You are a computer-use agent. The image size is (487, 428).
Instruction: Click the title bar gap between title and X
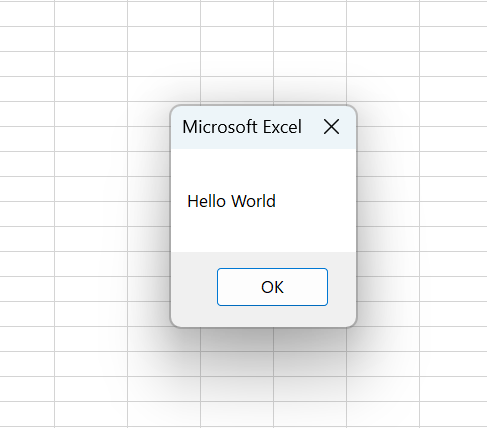pos(311,127)
